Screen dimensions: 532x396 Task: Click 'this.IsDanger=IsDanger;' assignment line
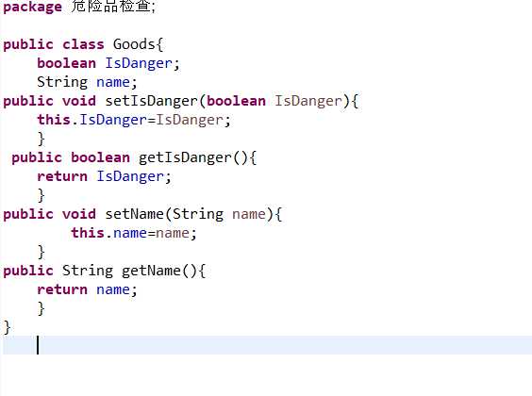134,120
